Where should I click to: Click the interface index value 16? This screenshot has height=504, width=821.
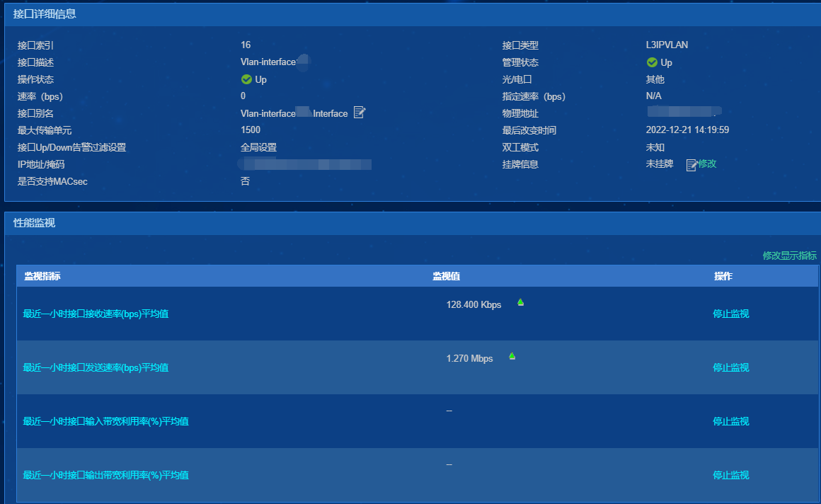[x=246, y=45]
